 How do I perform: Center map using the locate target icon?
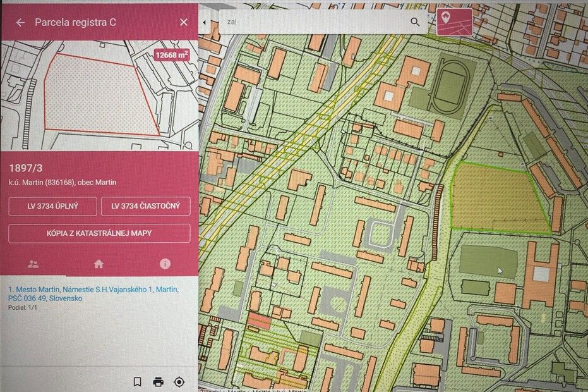179,382
